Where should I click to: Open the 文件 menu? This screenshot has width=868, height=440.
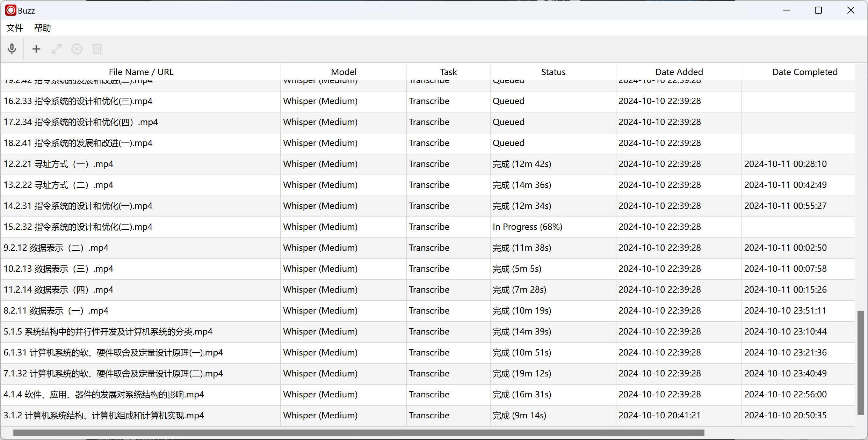(15, 28)
